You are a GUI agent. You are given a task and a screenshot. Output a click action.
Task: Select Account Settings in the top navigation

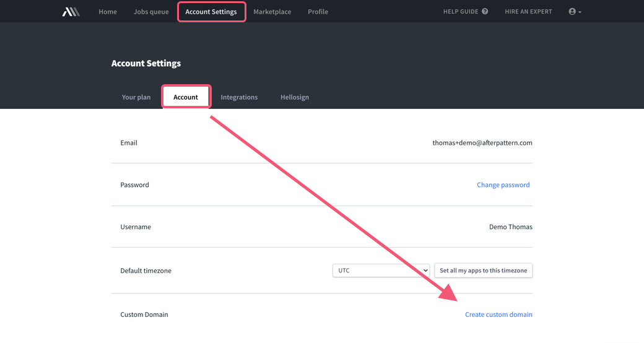pyautogui.click(x=211, y=12)
